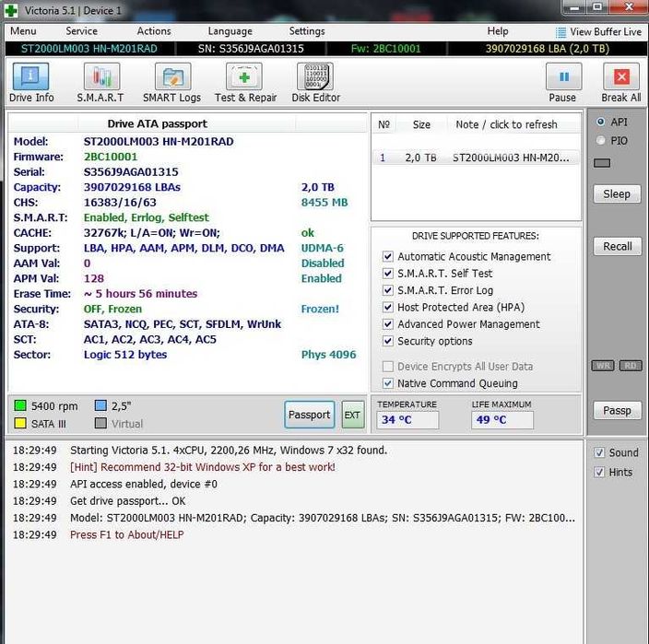649x644 pixels.
Task: Click the UDMA-6 support value
Action: (323, 248)
